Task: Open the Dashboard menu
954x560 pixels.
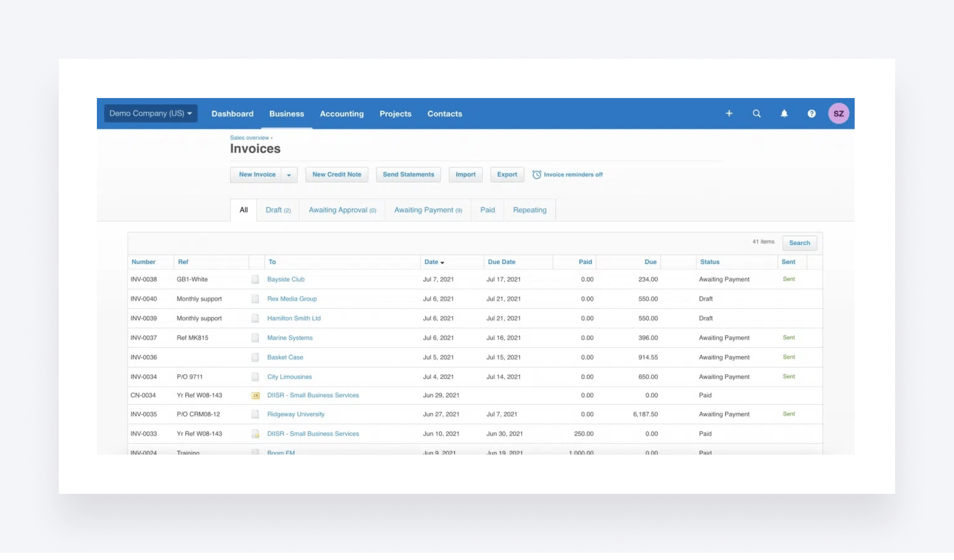Action: click(x=232, y=114)
